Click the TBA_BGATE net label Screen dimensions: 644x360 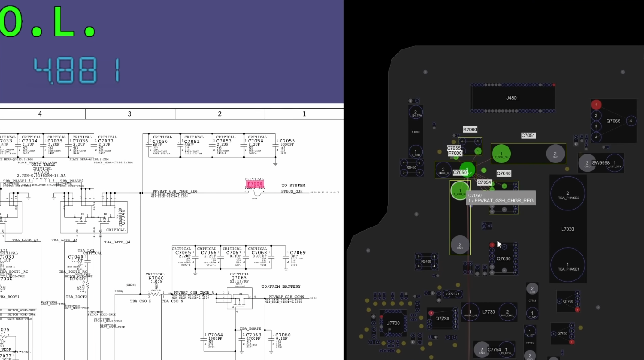(x=250, y=328)
